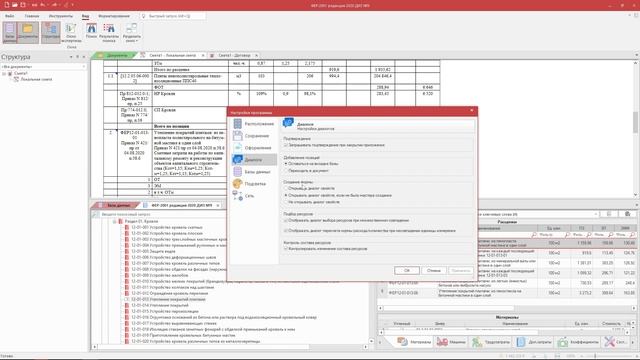640x360 pixels.
Task: Switch to Смета1 - Локальная смета tab
Action: tap(172, 55)
